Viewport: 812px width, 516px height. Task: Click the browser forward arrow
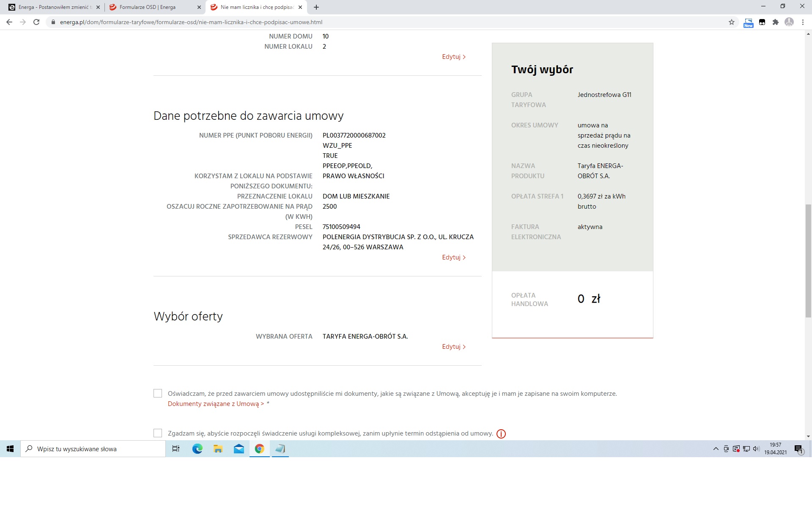pos(23,22)
